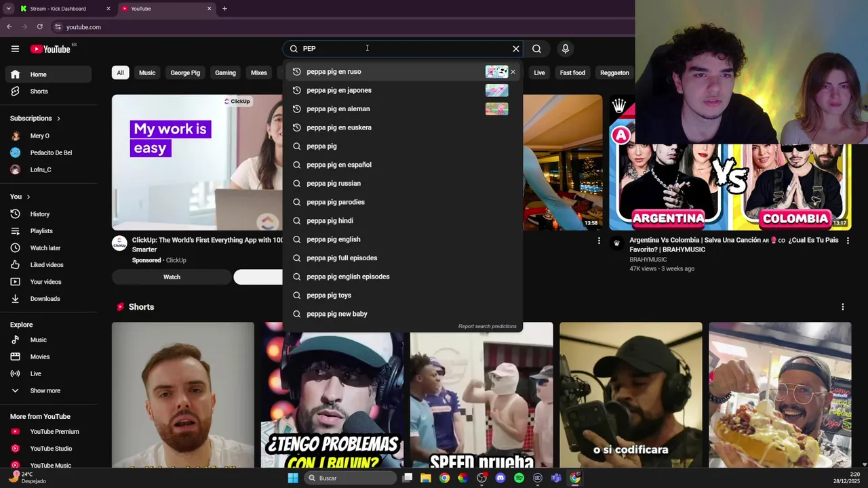Choose suggestion 'peppa pig en español'

tap(403, 165)
